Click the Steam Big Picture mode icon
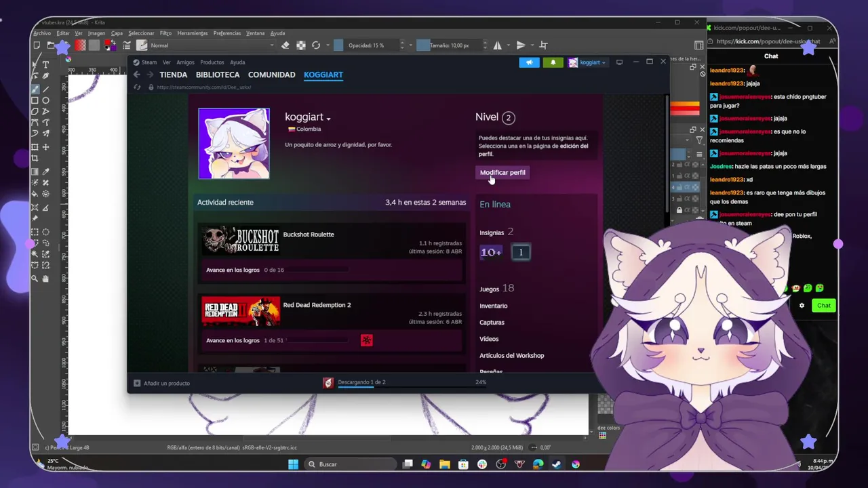 619,62
